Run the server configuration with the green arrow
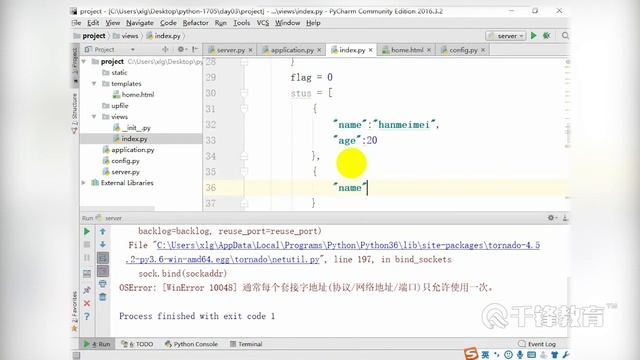This screenshot has height=360, width=640. (533, 36)
